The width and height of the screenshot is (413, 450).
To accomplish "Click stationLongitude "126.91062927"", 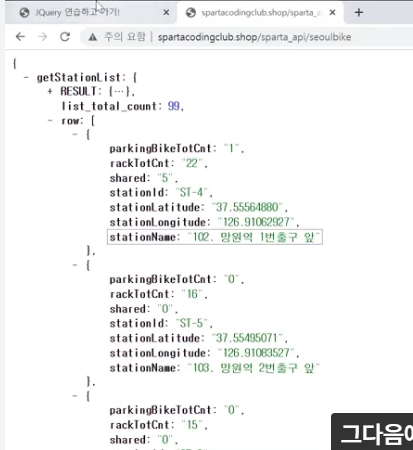I will click(x=256, y=222).
